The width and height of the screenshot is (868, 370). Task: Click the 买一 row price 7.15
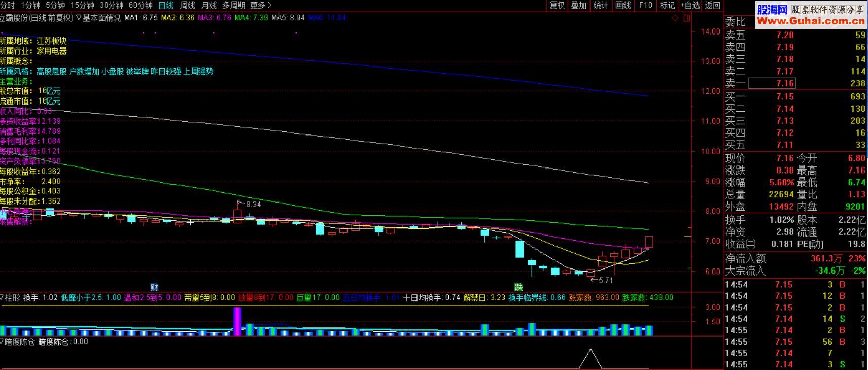click(785, 96)
